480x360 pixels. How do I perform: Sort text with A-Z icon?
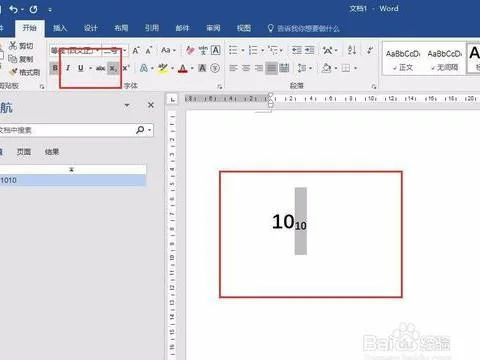click(352, 50)
